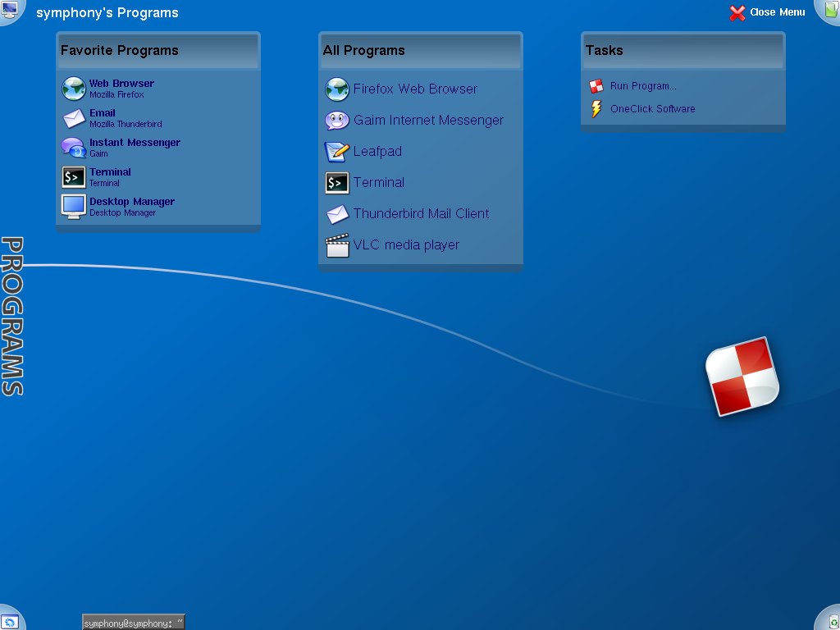Select Run Program... task
The height and width of the screenshot is (630, 840).
point(643,86)
